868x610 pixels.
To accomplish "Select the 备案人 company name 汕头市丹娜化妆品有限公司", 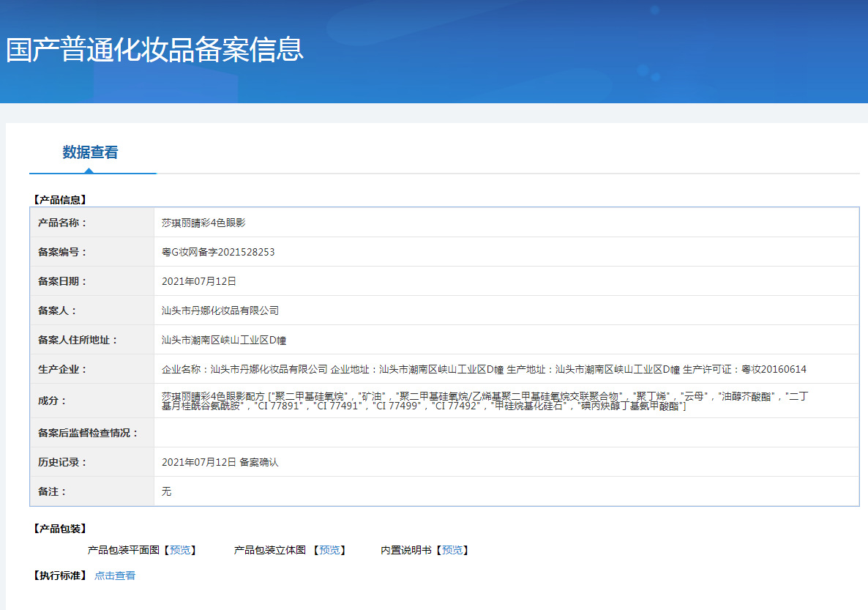I will pyautogui.click(x=220, y=310).
